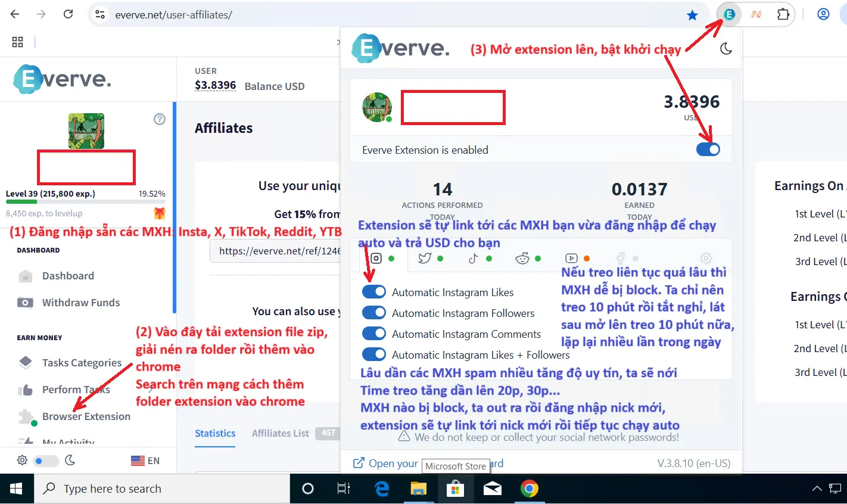Click sidebar moon icon near language
847x504 pixels.
[70, 460]
